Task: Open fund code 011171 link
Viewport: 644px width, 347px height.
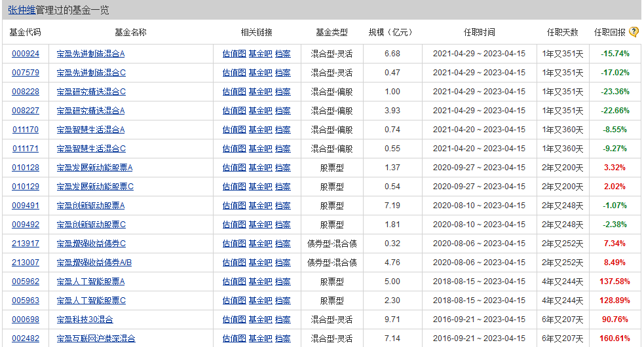Action: (x=26, y=149)
